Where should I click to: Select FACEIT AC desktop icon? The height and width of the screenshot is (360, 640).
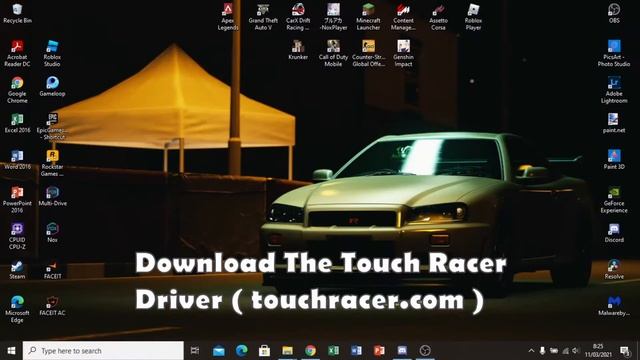click(x=52, y=305)
